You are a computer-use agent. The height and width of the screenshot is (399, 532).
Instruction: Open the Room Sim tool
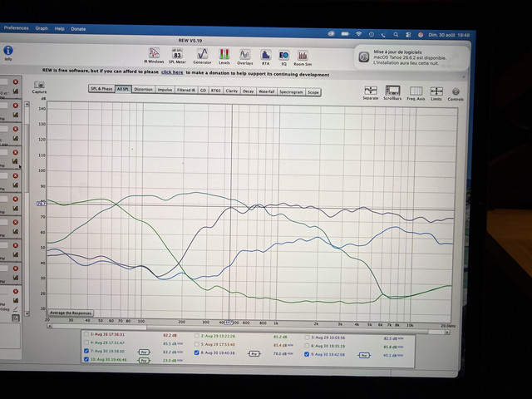pyautogui.click(x=303, y=58)
